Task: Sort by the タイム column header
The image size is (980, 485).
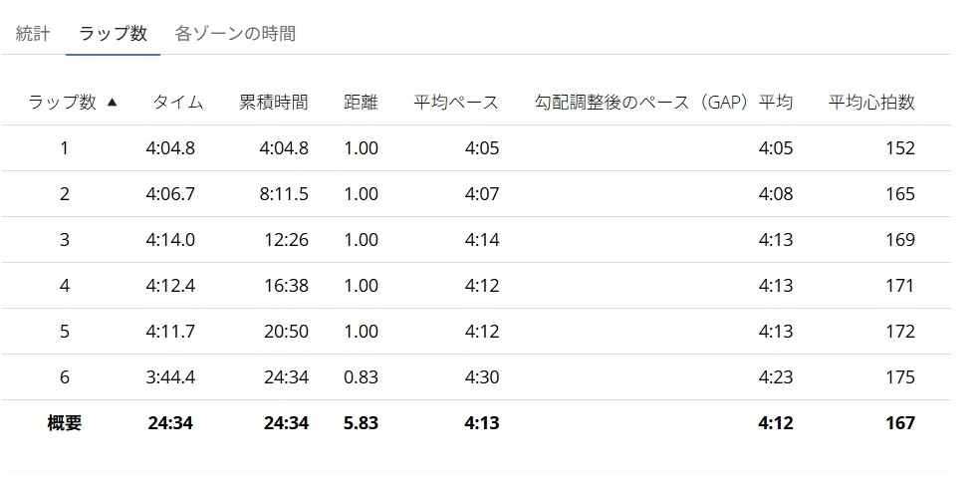Action: point(177,102)
